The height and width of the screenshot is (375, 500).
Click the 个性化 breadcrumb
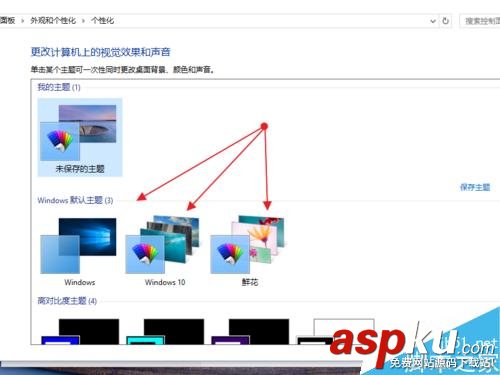click(102, 21)
